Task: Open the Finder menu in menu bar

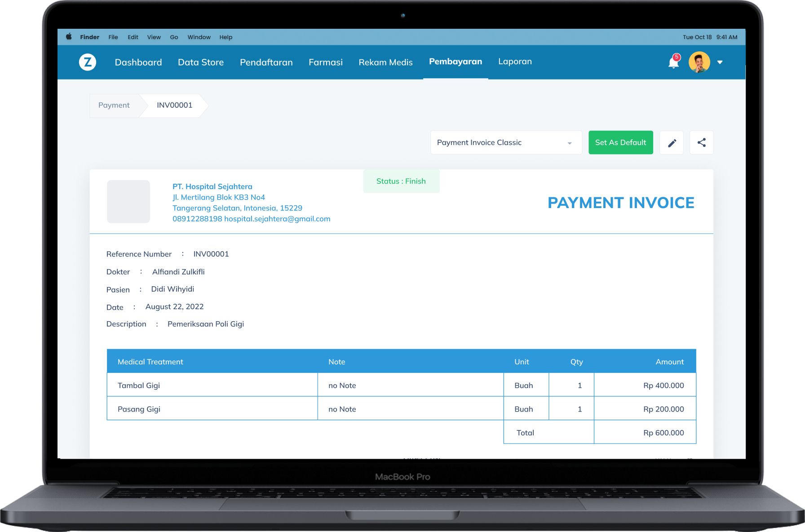Action: click(89, 37)
